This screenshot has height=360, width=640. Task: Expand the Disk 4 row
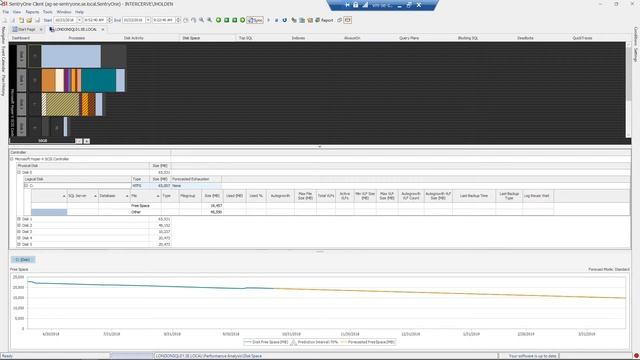tap(19, 238)
